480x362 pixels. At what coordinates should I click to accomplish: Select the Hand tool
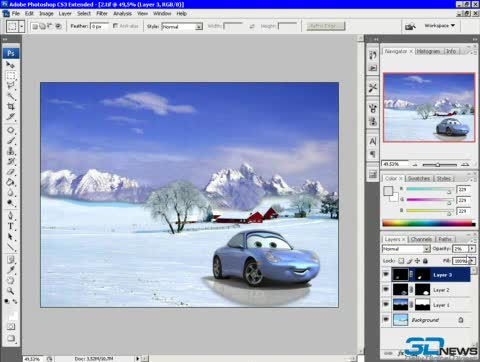(x=11, y=280)
